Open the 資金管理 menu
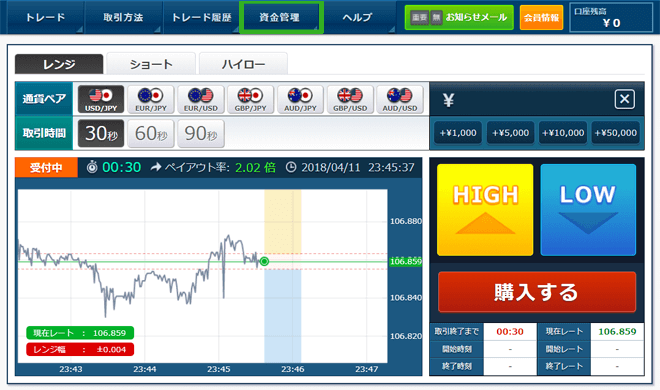660x390 pixels. point(281,17)
